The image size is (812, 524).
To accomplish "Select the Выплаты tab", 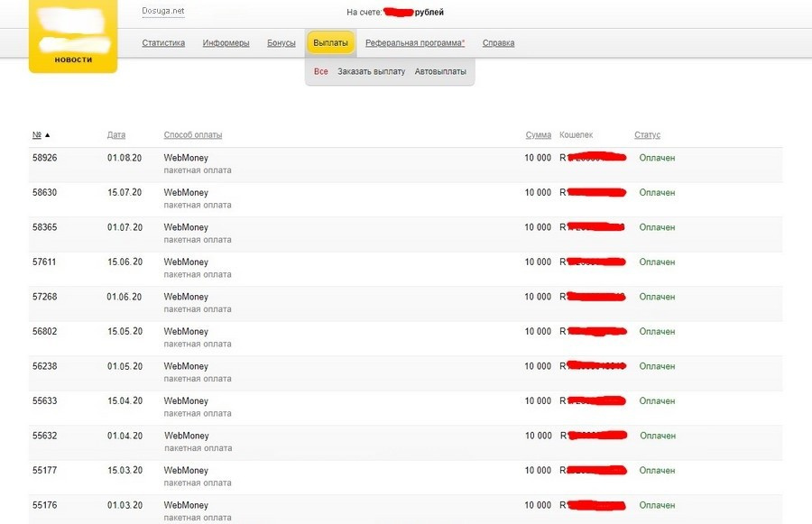I will [x=330, y=43].
